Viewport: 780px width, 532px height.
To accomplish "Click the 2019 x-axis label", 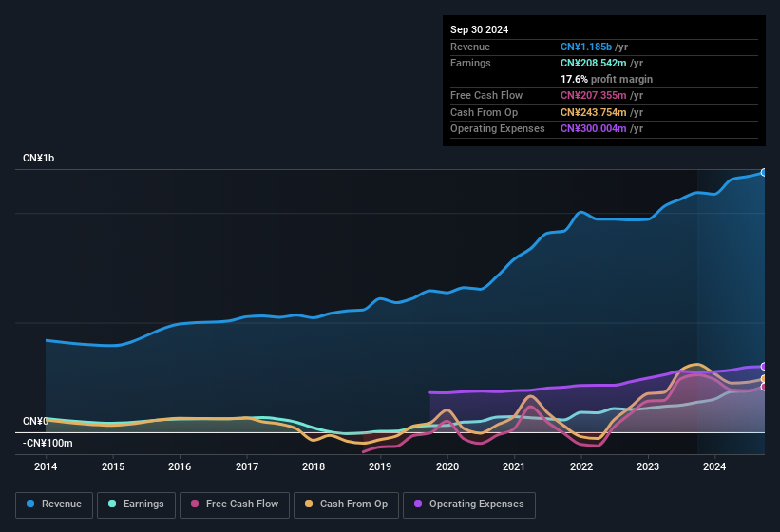I will coord(380,466).
